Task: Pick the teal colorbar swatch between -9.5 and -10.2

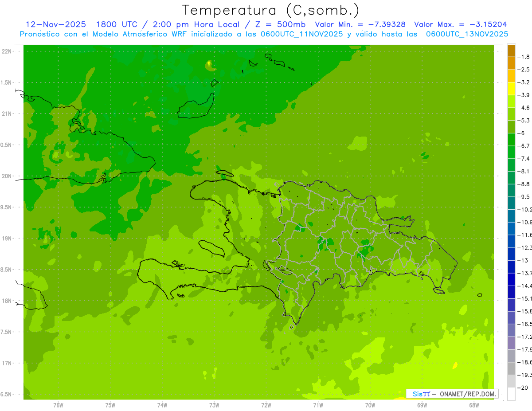Action: [x=511, y=203]
